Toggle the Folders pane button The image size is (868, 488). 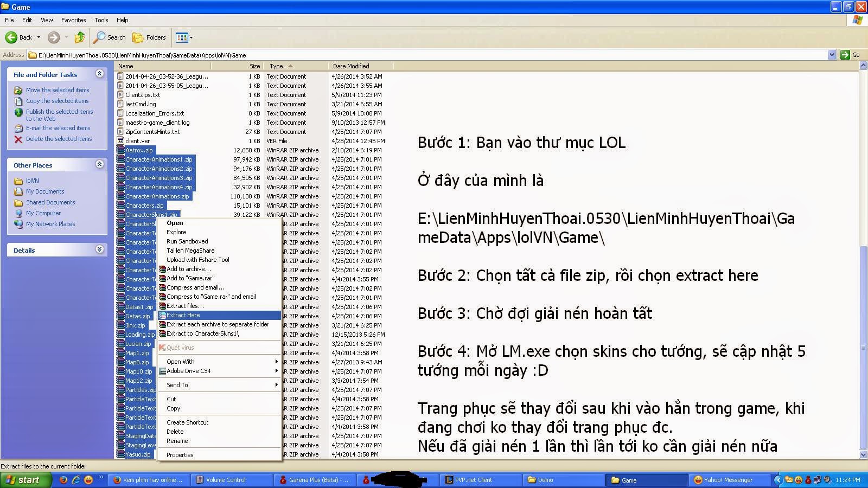coord(150,37)
